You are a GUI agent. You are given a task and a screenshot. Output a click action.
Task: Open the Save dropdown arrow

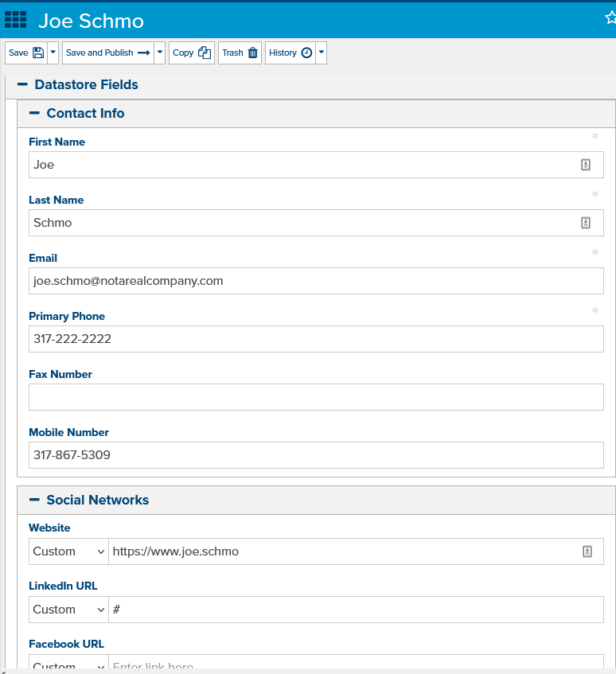(53, 53)
